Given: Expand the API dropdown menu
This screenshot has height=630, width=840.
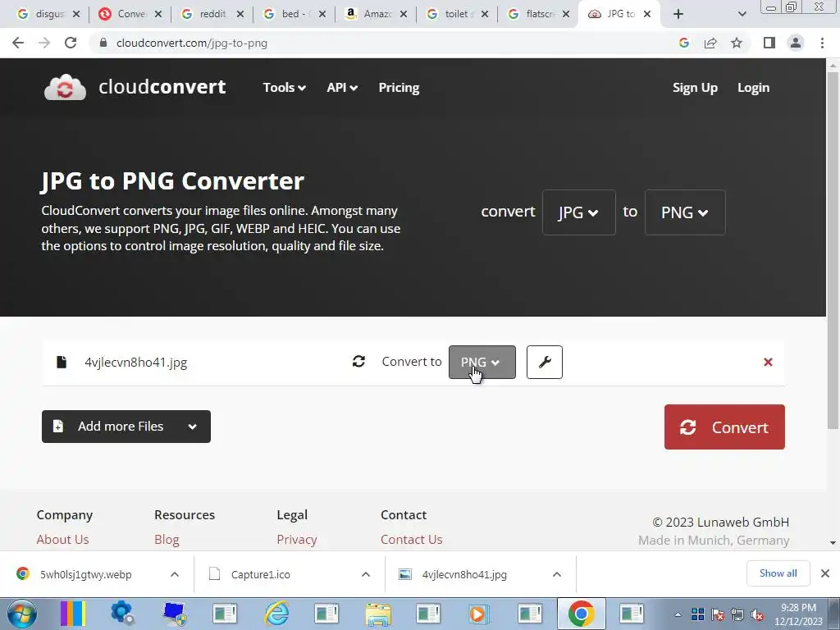Looking at the screenshot, I should tap(342, 87).
